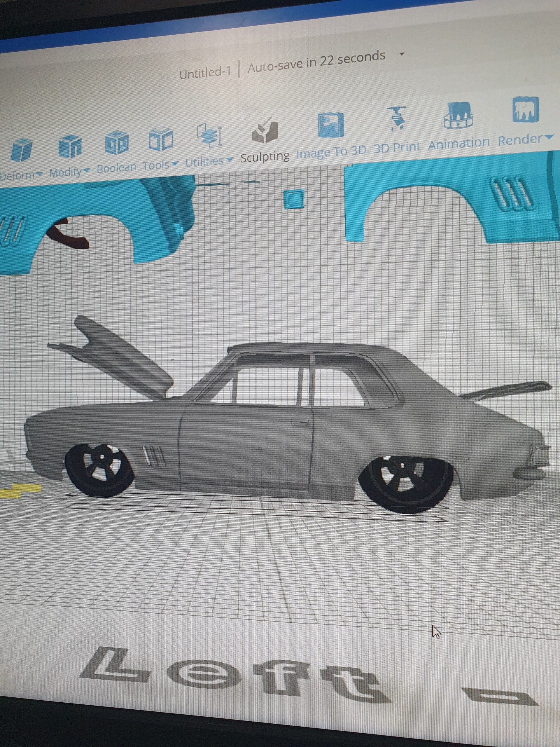Click the Utilities icon

point(209,135)
